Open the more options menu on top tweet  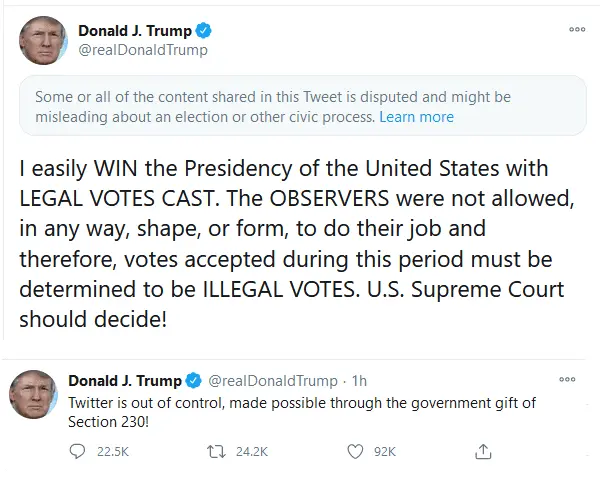tap(577, 29)
